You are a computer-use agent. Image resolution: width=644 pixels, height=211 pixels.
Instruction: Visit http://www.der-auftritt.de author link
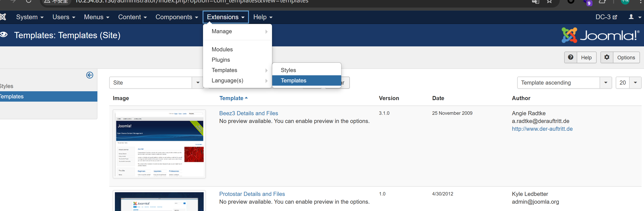pos(542,129)
